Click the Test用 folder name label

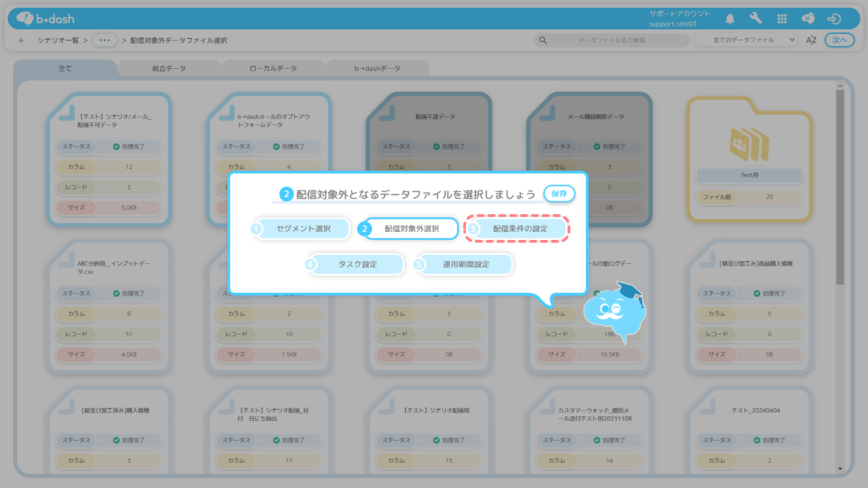pyautogui.click(x=749, y=176)
